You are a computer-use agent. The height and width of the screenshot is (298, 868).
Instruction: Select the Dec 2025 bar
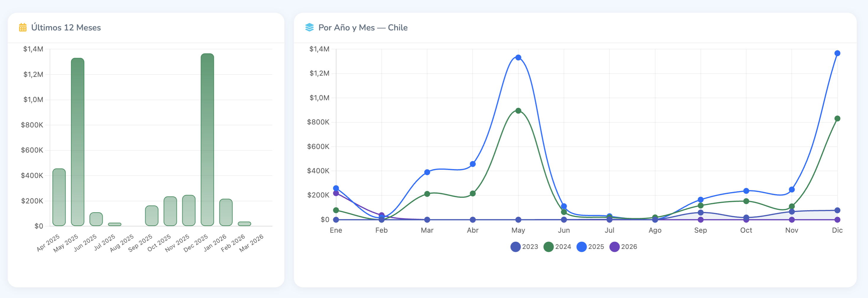pyautogui.click(x=207, y=140)
